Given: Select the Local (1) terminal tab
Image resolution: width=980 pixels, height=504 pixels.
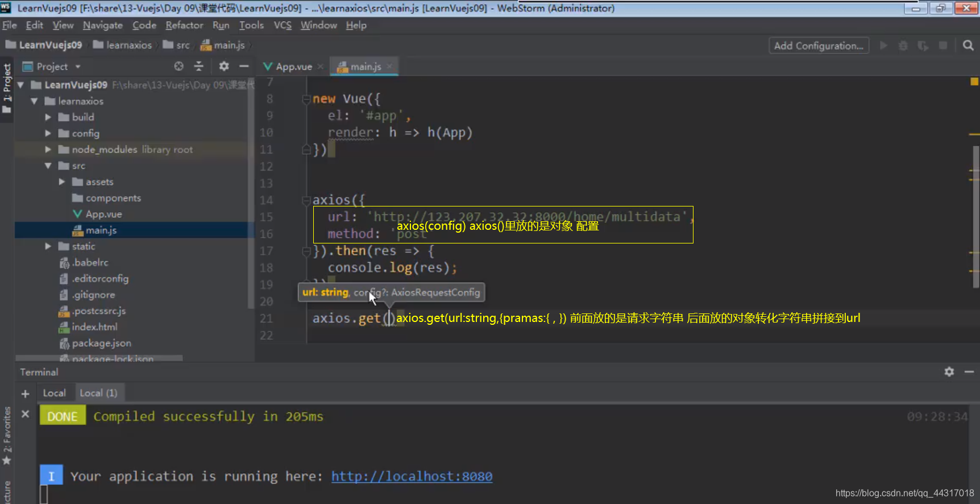Looking at the screenshot, I should click(98, 393).
